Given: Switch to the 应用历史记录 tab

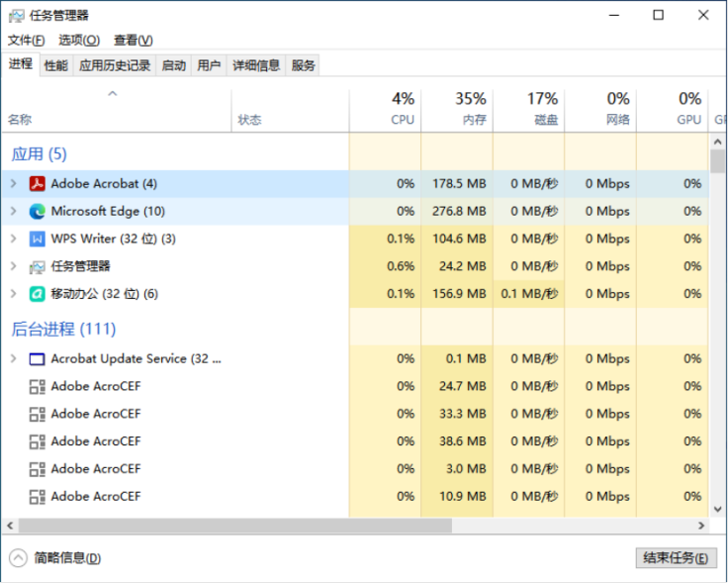Looking at the screenshot, I should (x=115, y=65).
